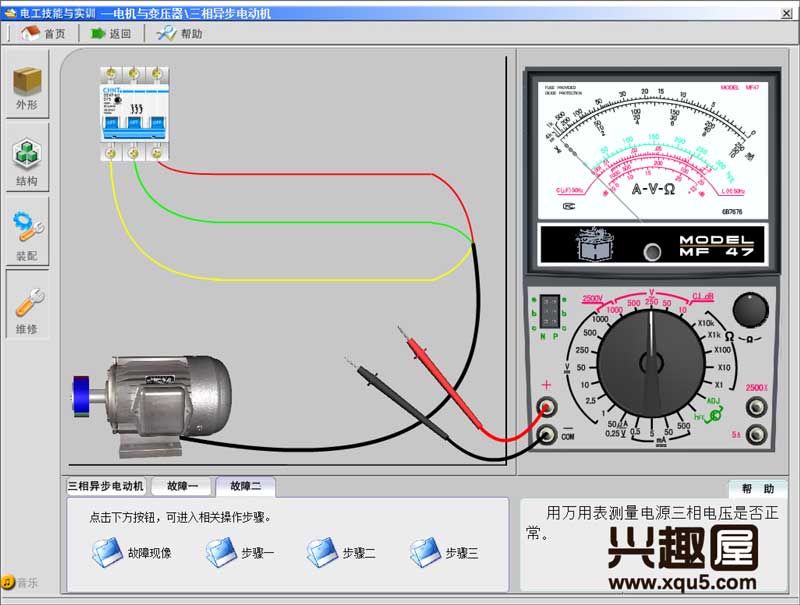
Task: Click the breaker's top left terminal screw
Action: tap(111, 74)
